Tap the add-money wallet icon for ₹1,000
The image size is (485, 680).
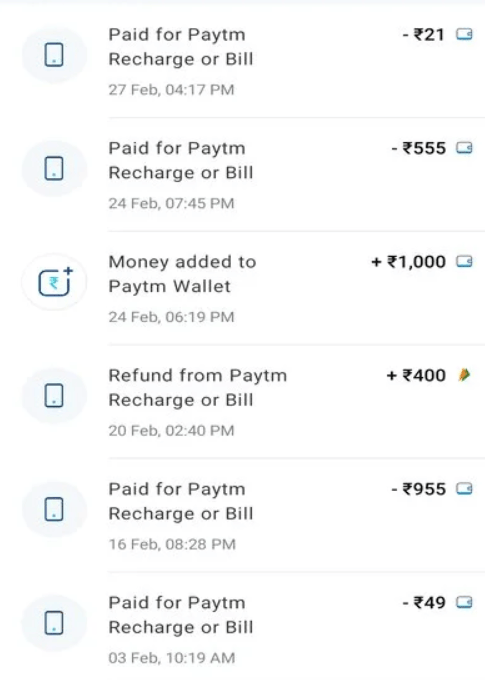point(54,282)
